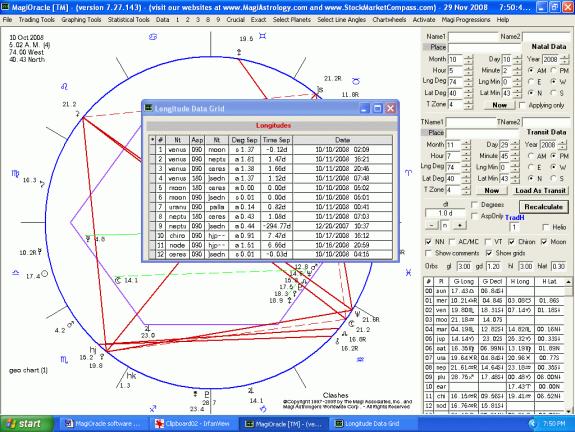Select AM in Natal Data
Screen dimensions: 575x432
pyautogui.click(x=531, y=70)
